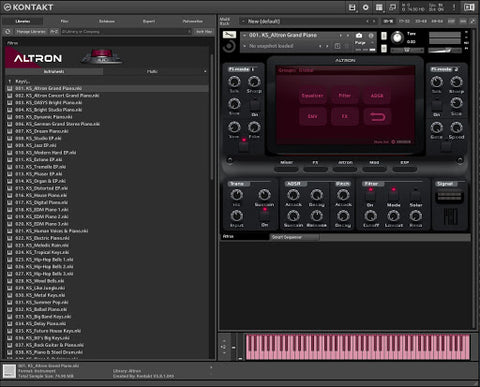Screen dimensions: 480x387
Task: Click the Equalizer button on Altron display
Action: (x=312, y=96)
